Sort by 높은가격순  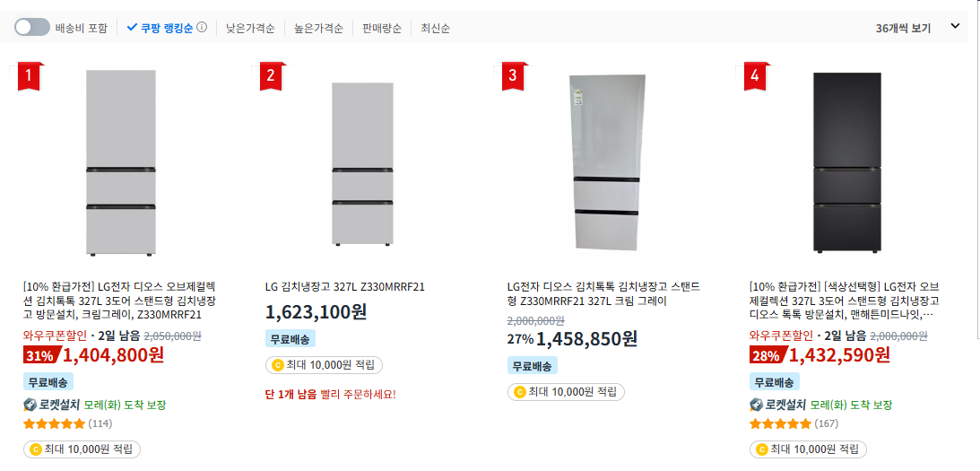click(318, 28)
